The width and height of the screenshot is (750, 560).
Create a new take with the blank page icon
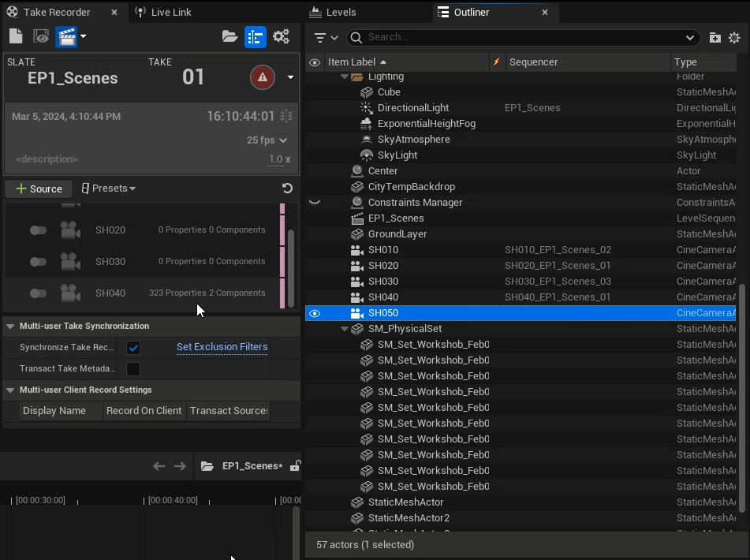tap(16, 36)
